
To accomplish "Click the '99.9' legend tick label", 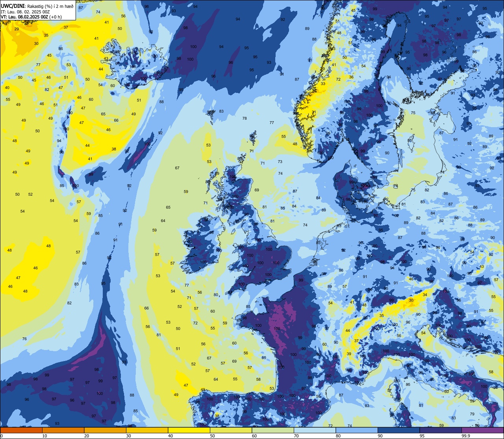I will (x=466, y=436).
